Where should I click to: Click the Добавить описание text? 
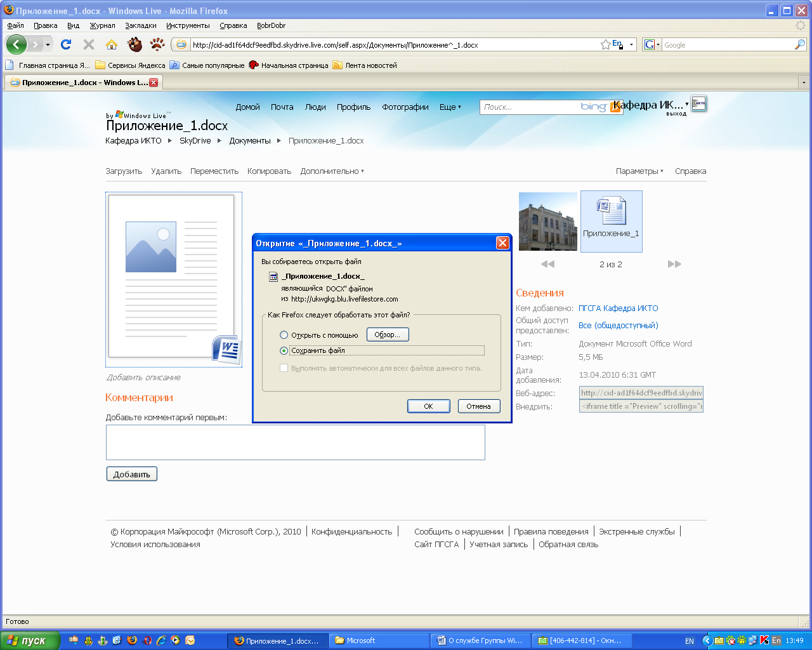[143, 378]
